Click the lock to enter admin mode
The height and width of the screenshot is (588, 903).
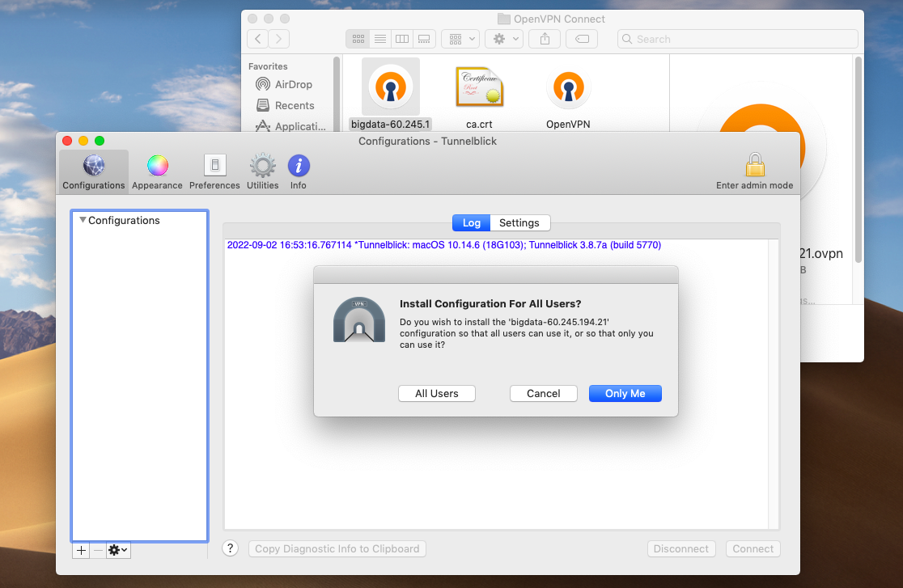click(754, 171)
